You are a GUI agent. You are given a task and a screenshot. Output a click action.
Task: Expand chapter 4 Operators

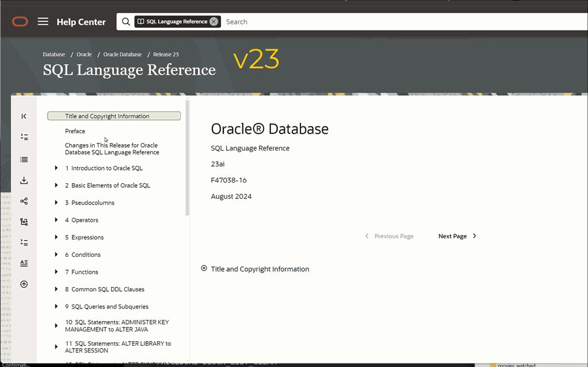click(x=56, y=219)
